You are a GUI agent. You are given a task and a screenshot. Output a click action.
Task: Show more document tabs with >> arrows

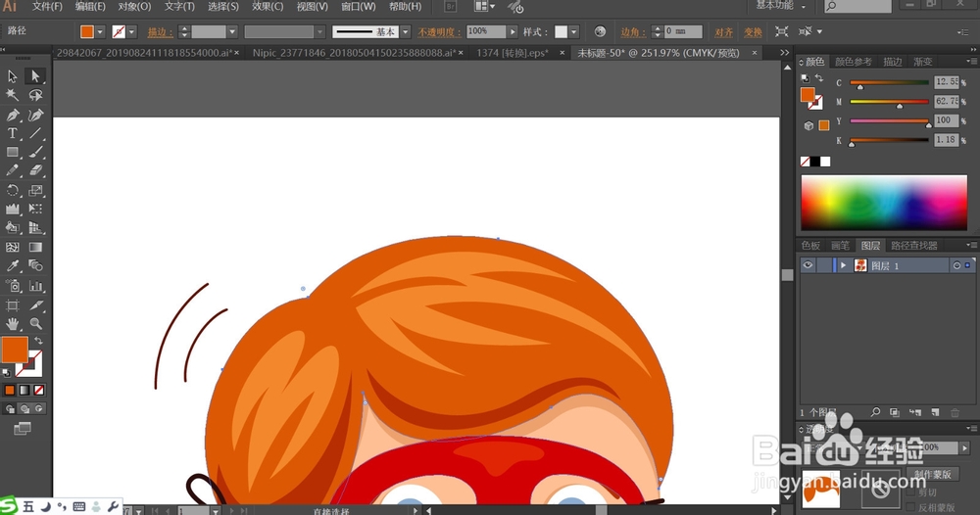pyautogui.click(x=785, y=53)
